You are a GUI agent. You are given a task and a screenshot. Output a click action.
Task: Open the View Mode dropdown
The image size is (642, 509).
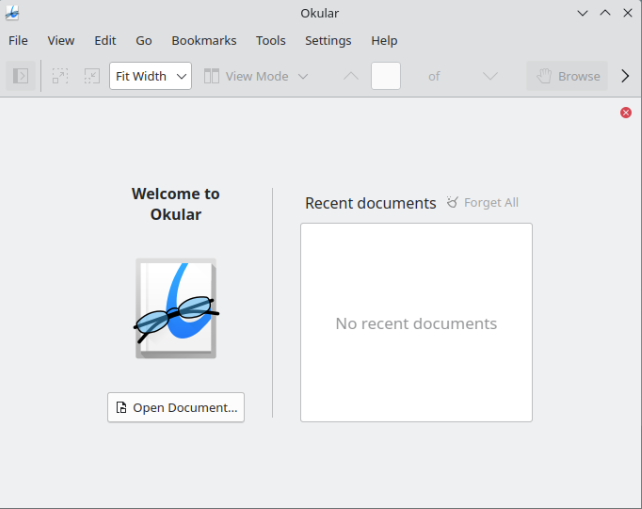[256, 76]
